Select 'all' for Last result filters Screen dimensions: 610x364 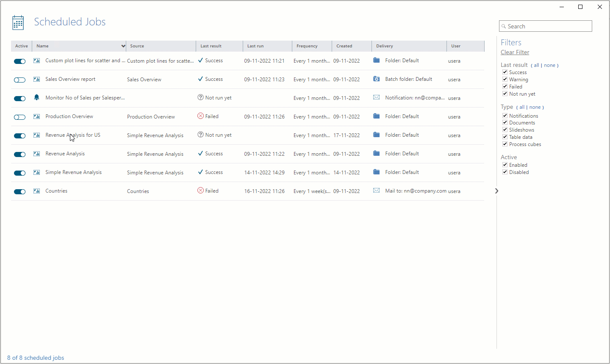click(x=536, y=65)
